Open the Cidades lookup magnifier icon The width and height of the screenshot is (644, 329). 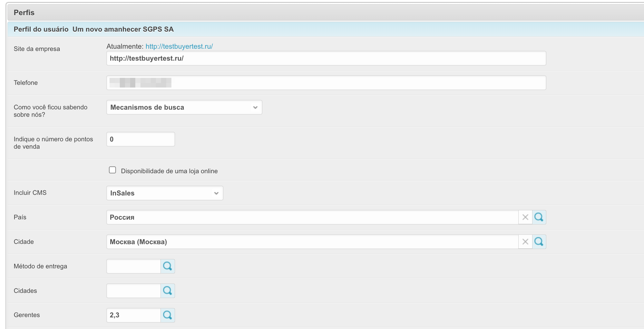168,291
